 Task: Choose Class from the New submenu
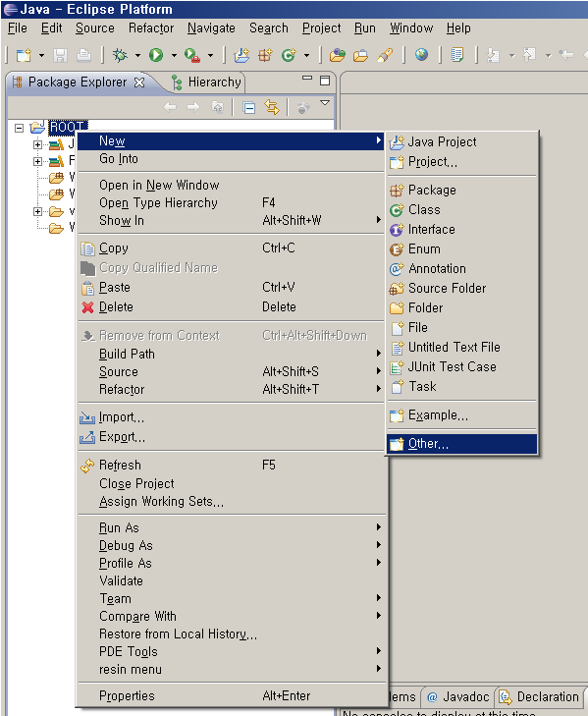(x=462, y=209)
